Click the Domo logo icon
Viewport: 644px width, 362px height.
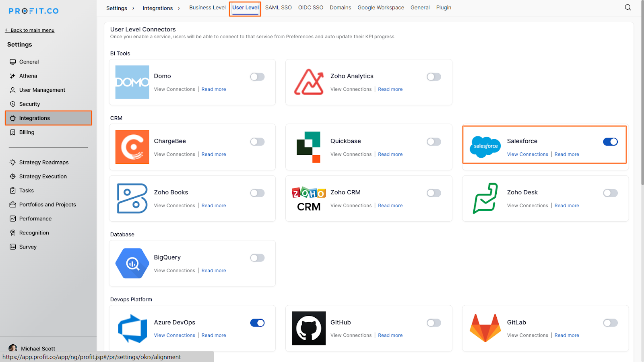(x=132, y=82)
